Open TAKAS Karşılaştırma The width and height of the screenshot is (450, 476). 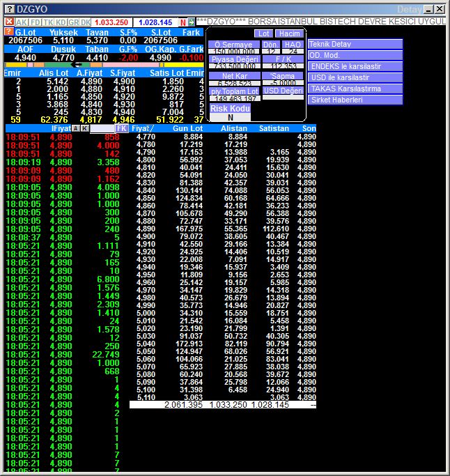[355, 89]
